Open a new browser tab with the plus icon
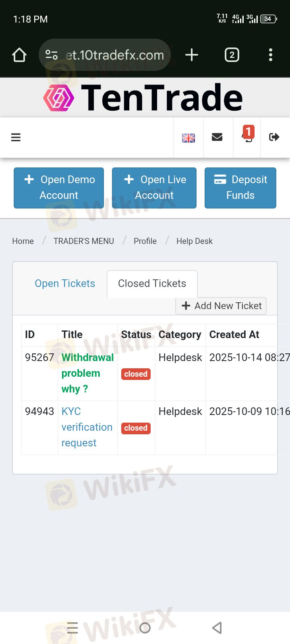The image size is (290, 644). pos(192,55)
